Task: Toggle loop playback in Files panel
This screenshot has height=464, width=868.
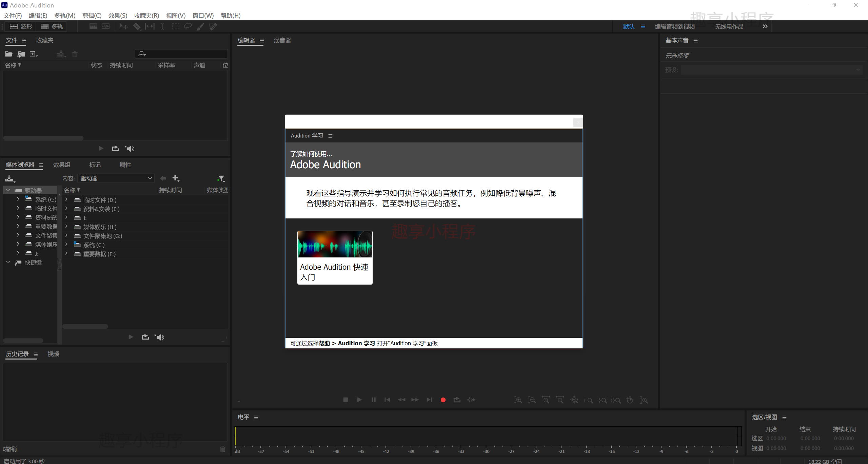Action: 116,149
